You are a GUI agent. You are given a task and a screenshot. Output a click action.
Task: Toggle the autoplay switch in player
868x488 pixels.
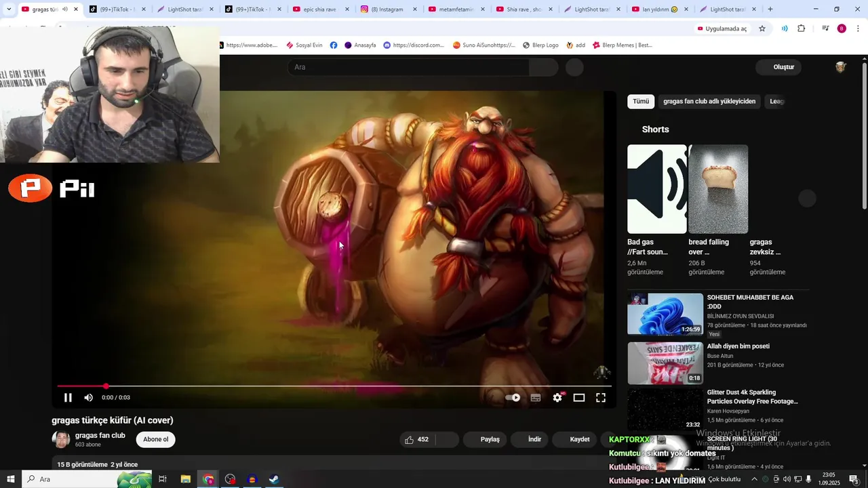pyautogui.click(x=513, y=398)
